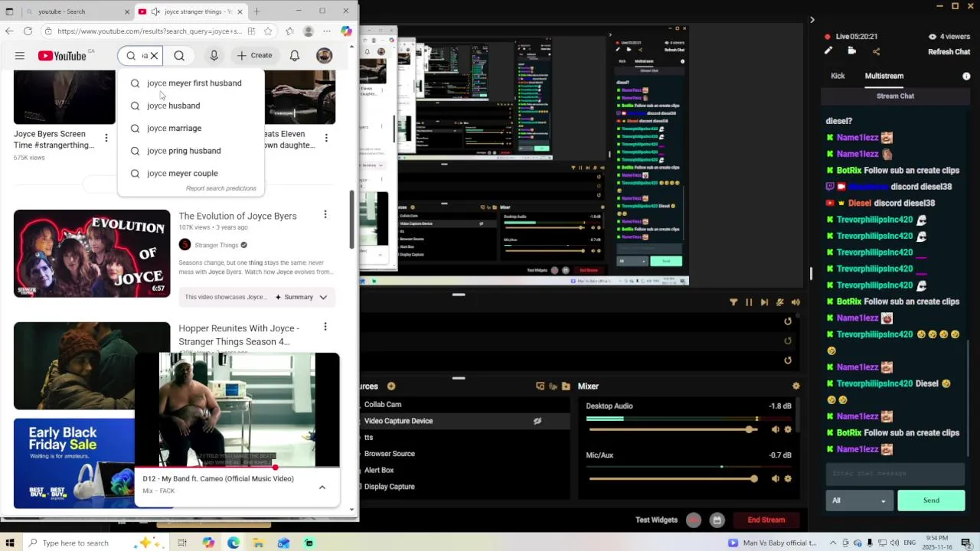Toggle the round red button beside Test Widgets
Image resolution: width=980 pixels, height=551 pixels.
(x=694, y=520)
